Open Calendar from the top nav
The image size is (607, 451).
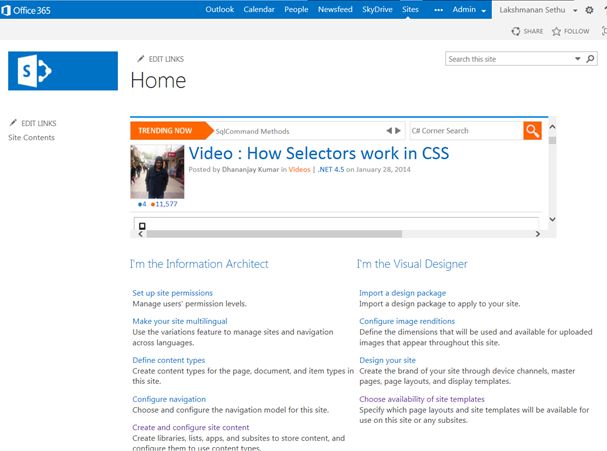(x=259, y=9)
